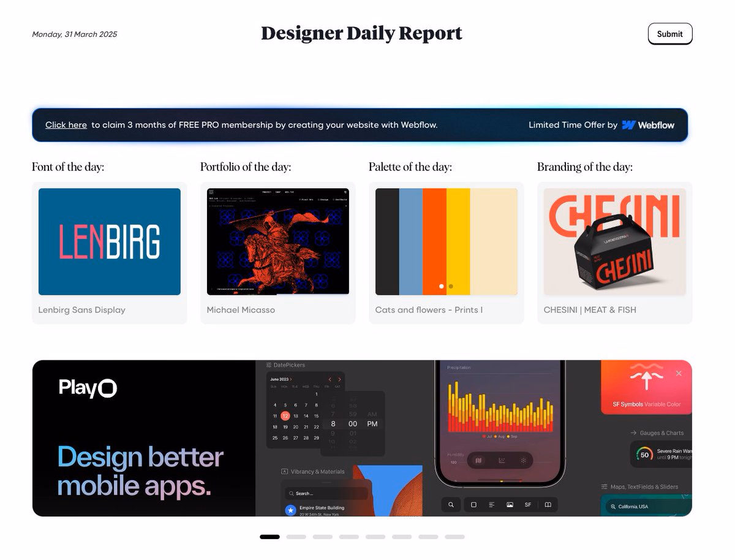
Task: Click the image icon in phone toolbar
Action: click(x=510, y=505)
